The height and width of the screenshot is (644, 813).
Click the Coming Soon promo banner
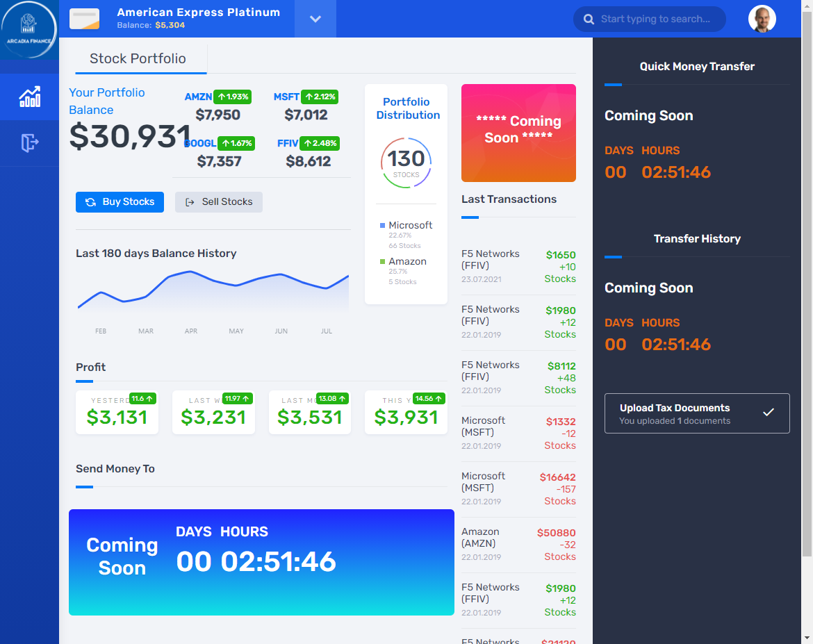(518, 133)
